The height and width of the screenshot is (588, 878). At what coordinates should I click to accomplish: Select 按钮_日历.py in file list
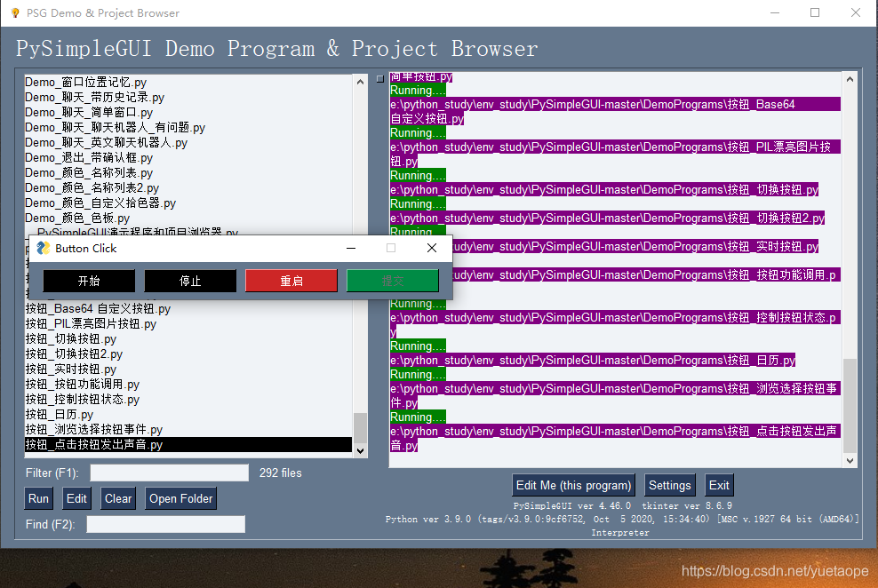click(188, 415)
